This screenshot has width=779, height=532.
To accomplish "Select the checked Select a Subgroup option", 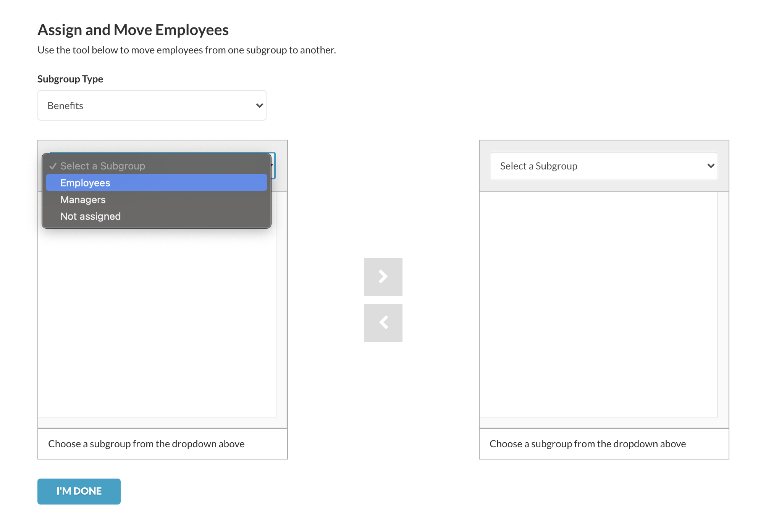I will point(156,166).
